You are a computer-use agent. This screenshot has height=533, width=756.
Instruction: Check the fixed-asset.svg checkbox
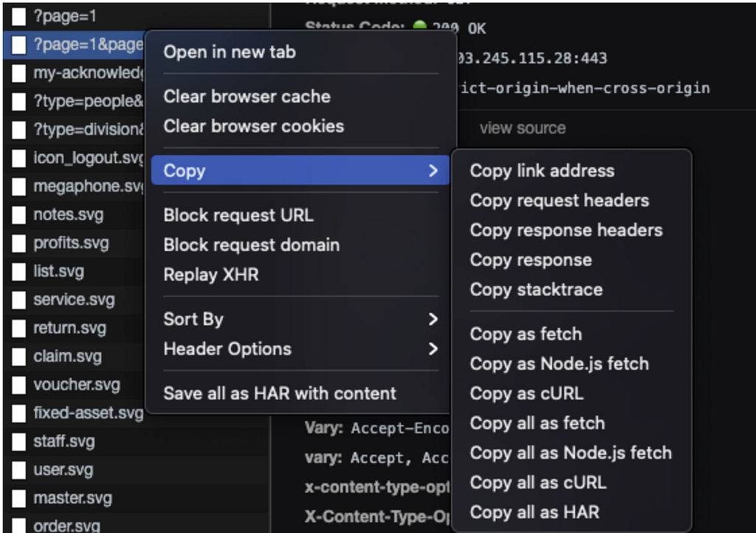pos(18,413)
